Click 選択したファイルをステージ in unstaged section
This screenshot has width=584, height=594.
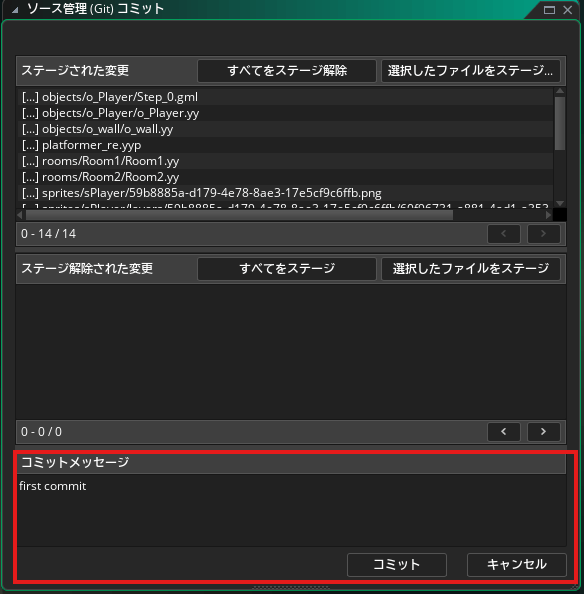pos(471,269)
